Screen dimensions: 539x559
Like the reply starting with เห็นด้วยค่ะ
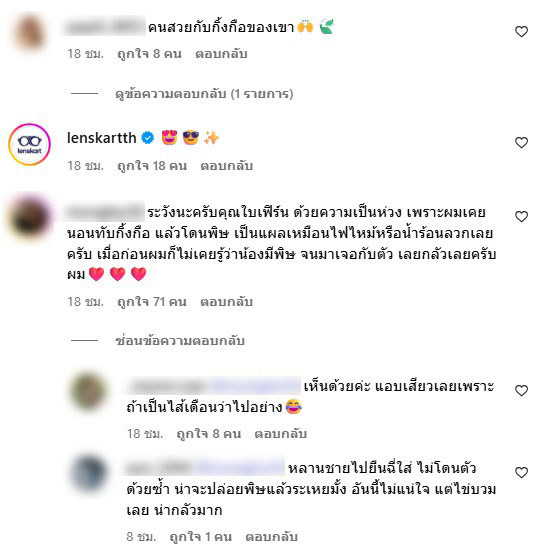point(521,391)
